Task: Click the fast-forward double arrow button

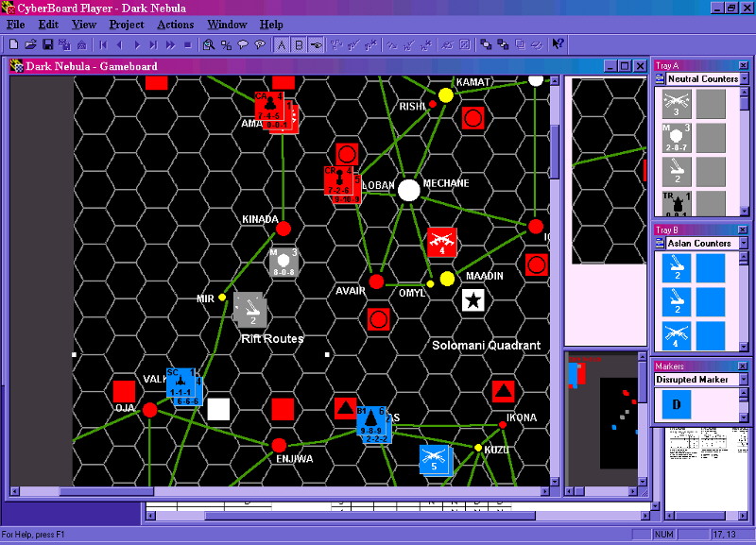Action: pyautogui.click(x=170, y=44)
